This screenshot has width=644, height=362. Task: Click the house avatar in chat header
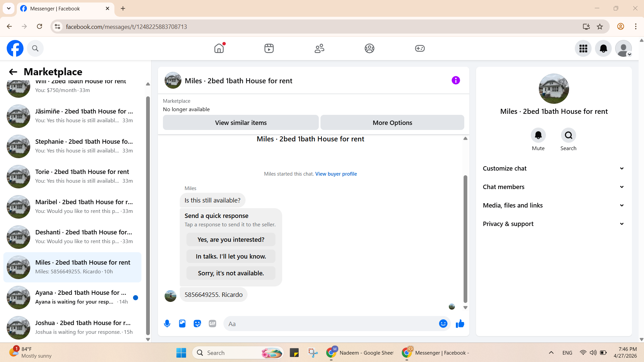click(173, 80)
